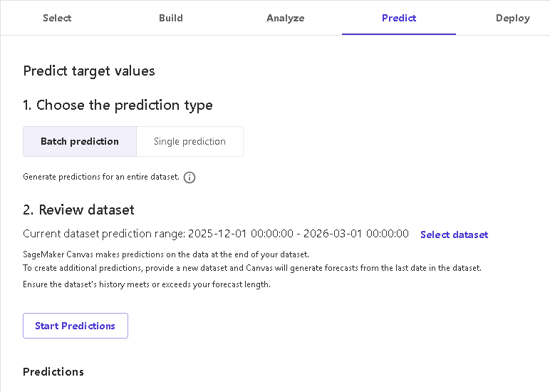This screenshot has width=550, height=392.
Task: Switch to Single prediction mode
Action: (x=190, y=141)
